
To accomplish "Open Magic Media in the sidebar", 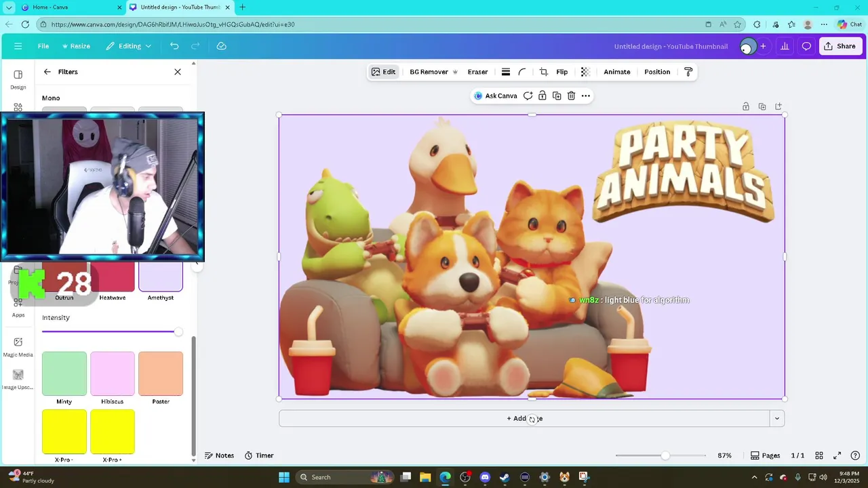I will pos(18,347).
